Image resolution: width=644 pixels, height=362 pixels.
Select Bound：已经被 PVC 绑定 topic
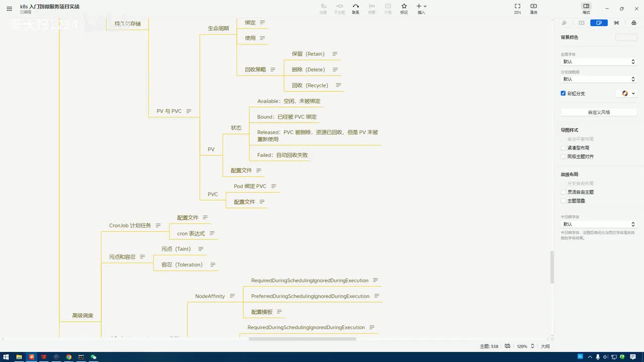point(287,117)
